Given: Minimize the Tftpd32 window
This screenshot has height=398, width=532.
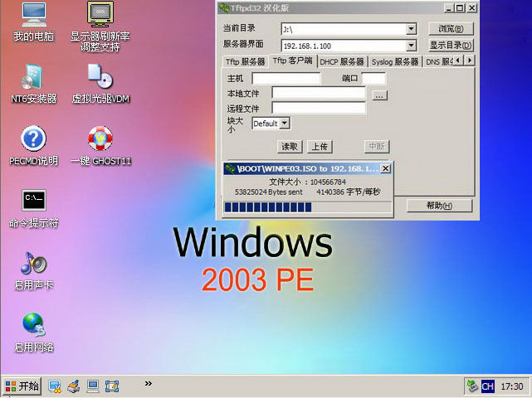Looking at the screenshot, I should coord(449,7).
